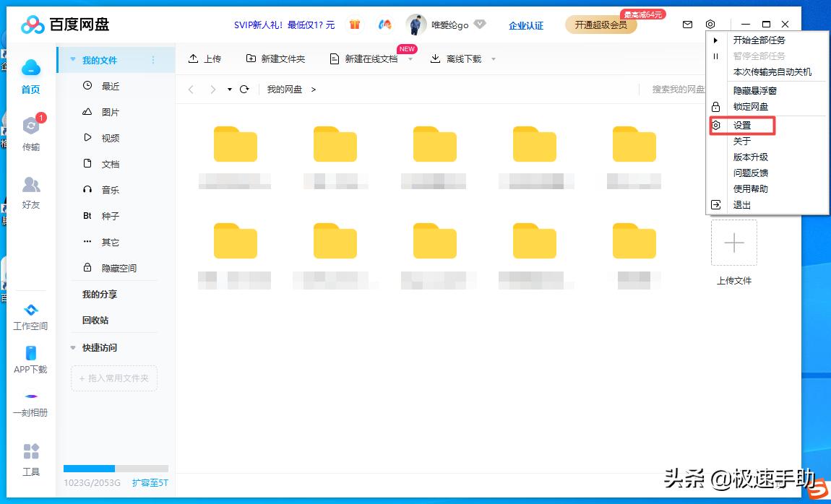Click the 扩容至5T link
The width and height of the screenshot is (831, 504).
(150, 483)
